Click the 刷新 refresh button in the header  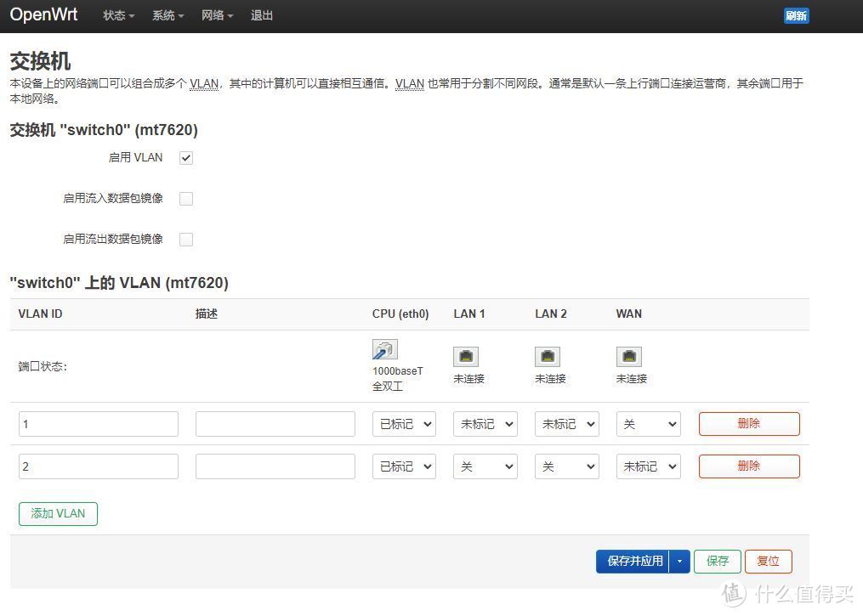796,15
